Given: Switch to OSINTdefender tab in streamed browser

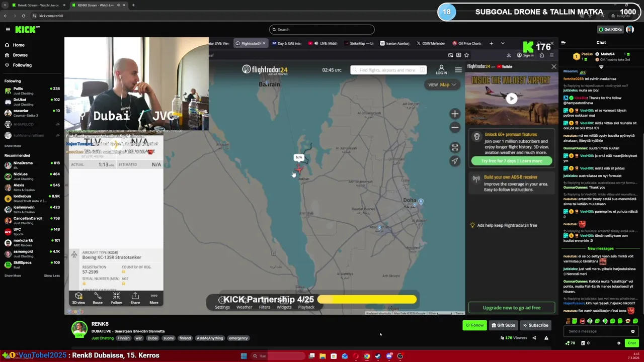Looking at the screenshot, I should coord(431,43).
